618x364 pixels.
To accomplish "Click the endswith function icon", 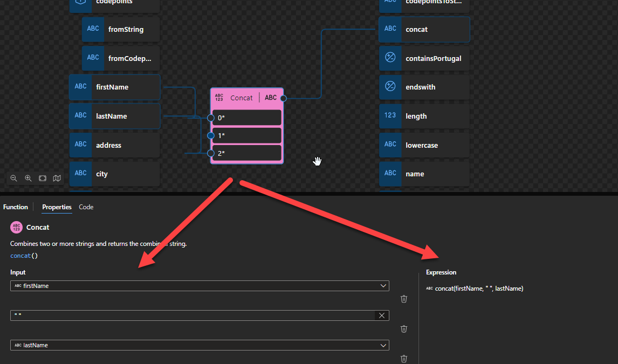I will click(x=390, y=87).
